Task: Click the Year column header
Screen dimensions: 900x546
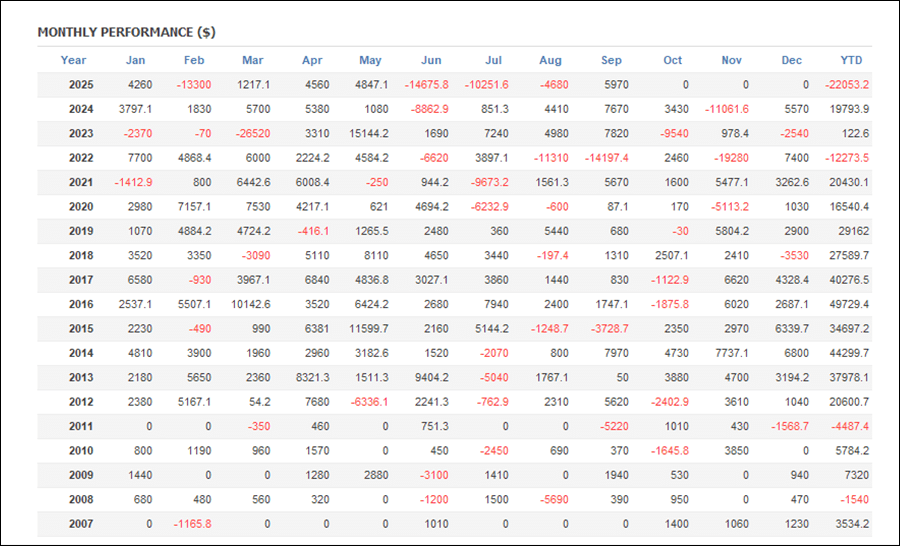Action: click(73, 60)
